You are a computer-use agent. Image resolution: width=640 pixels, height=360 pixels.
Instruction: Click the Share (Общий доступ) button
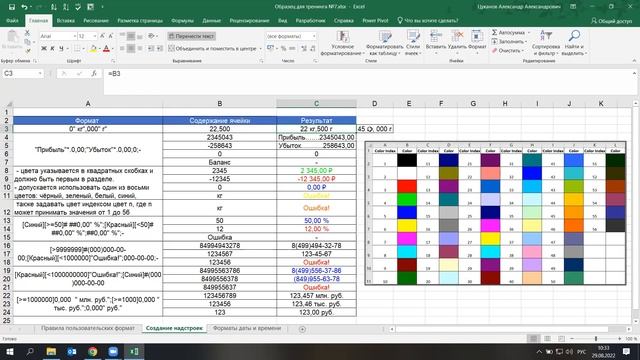611,20
